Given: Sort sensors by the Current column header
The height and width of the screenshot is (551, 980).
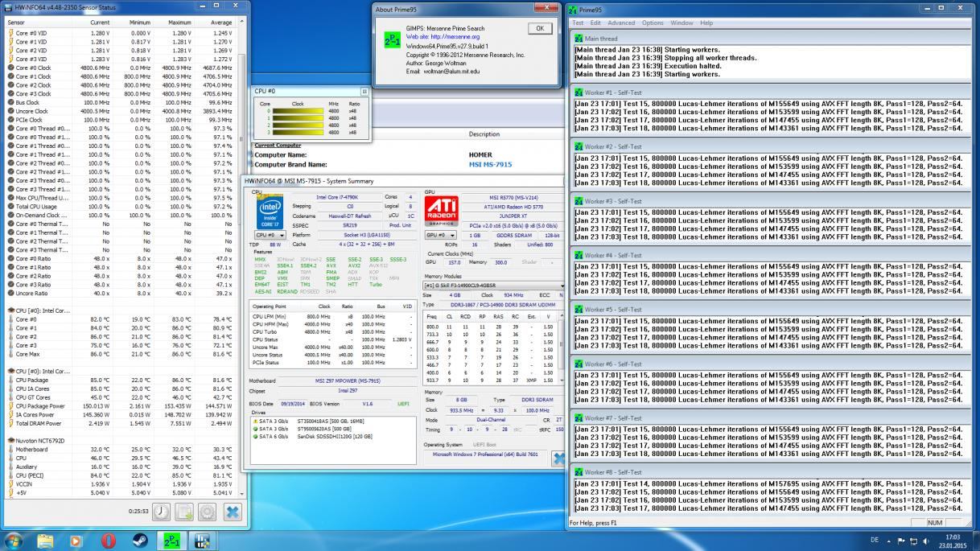Looking at the screenshot, I should (100, 23).
